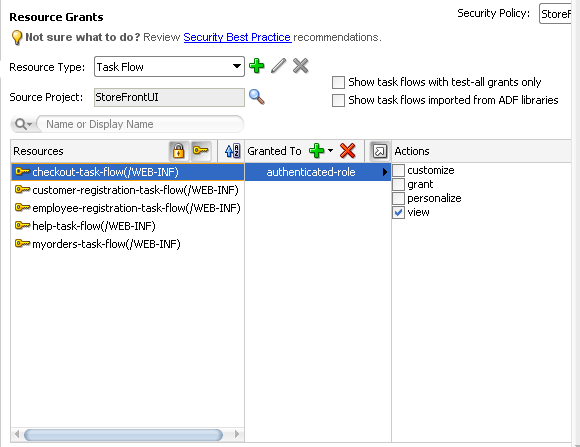Click the Actions column header
The height and width of the screenshot is (447, 580).
tap(412, 151)
